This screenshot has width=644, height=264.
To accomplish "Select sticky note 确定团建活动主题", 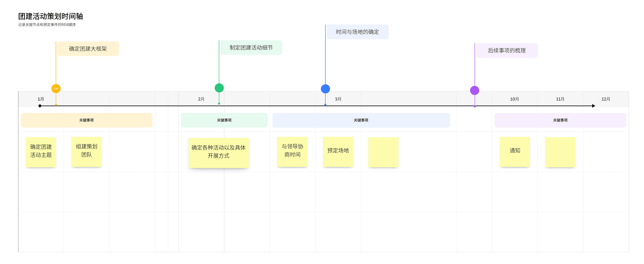I will (x=41, y=152).
